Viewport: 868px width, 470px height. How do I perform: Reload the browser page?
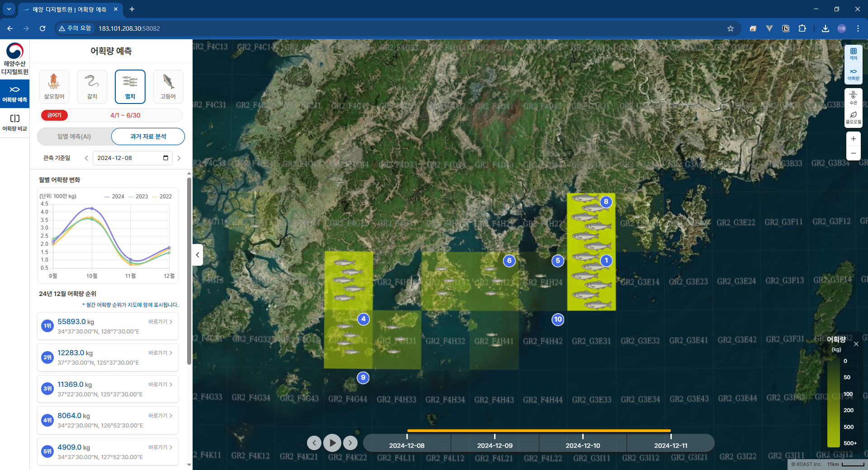pos(42,28)
